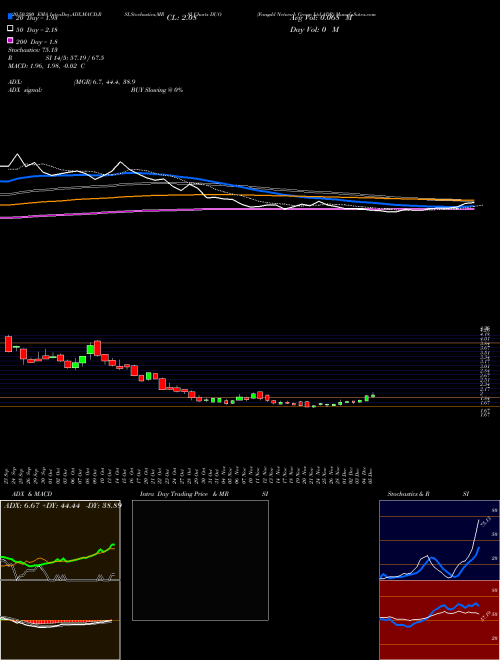
Task: Click the blue Stochastics chart panel
Action: [439, 540]
